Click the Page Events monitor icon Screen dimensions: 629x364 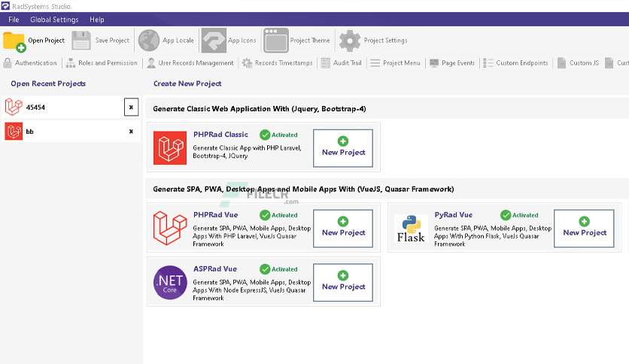[x=434, y=63]
